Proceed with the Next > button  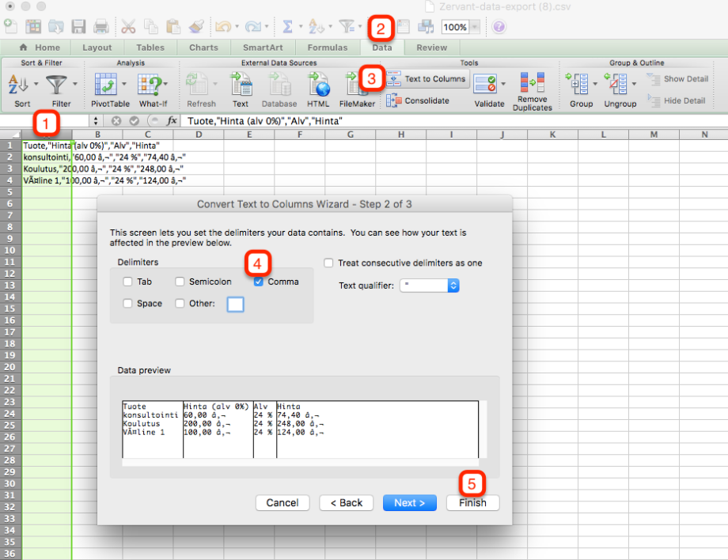click(410, 503)
